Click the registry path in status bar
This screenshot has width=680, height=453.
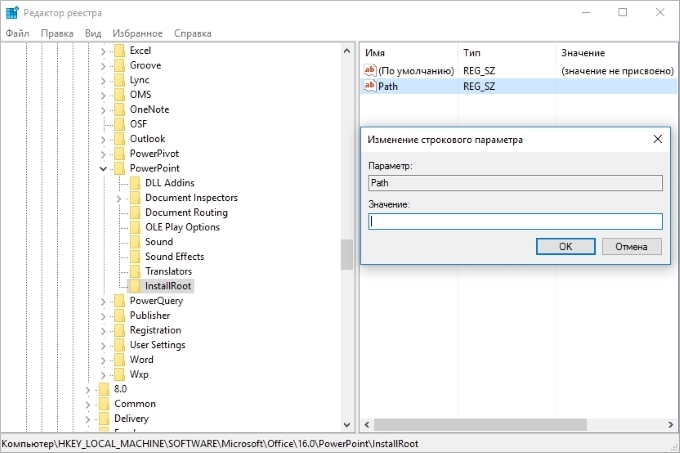point(210,444)
